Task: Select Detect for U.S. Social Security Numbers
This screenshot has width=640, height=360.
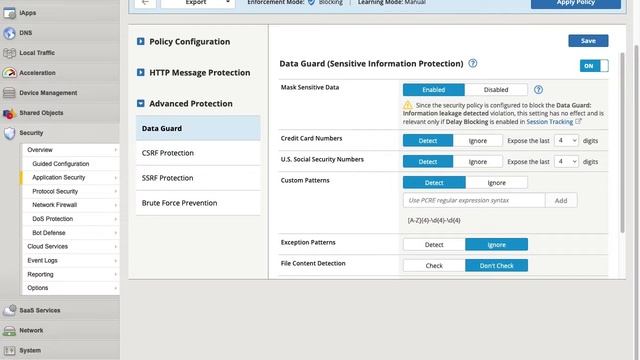Action: click(428, 162)
